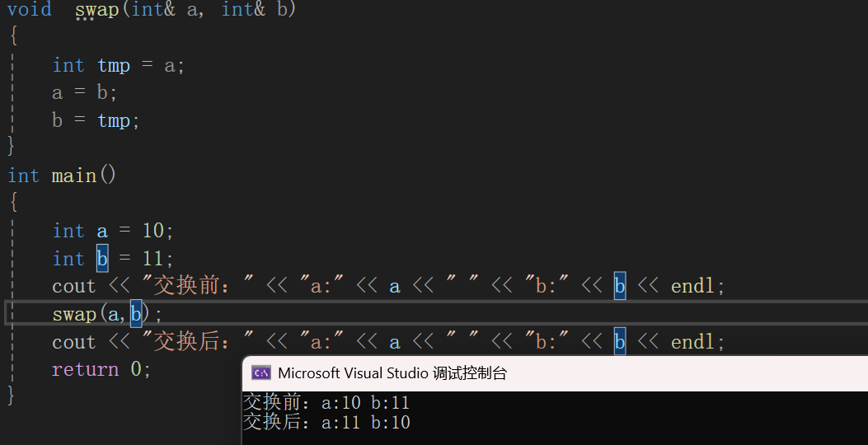Click the void keyword
Image resolution: width=868 pixels, height=445 pixels.
click(30, 9)
